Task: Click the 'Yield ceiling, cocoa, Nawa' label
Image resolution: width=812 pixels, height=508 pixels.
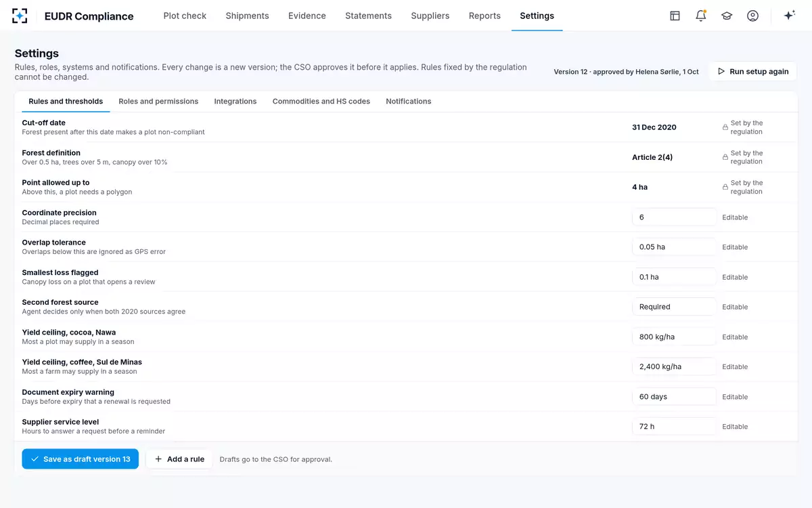Action: pos(68,332)
